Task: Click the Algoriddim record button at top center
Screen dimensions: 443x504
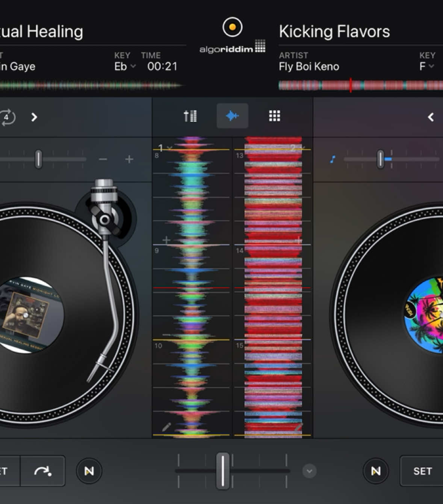Action: pos(232,27)
